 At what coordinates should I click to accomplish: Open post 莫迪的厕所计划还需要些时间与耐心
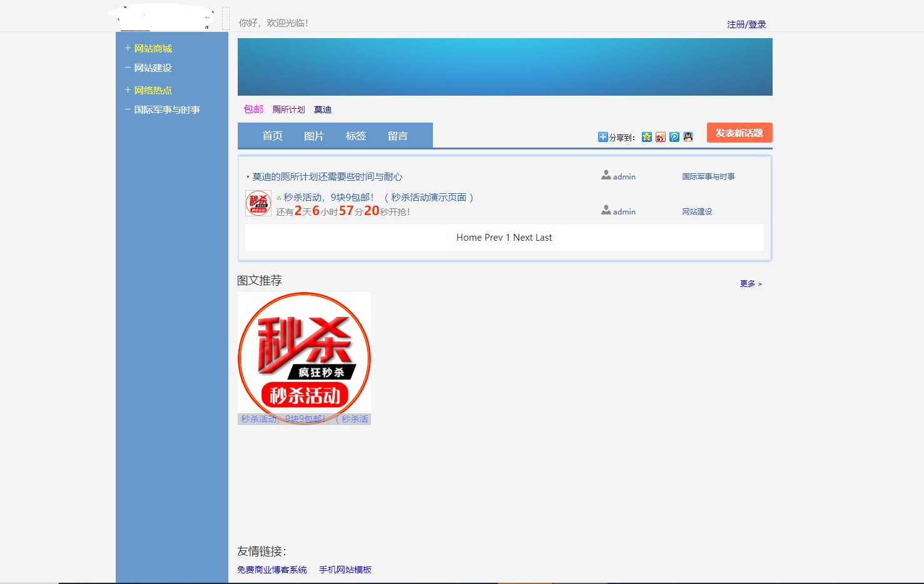(327, 177)
